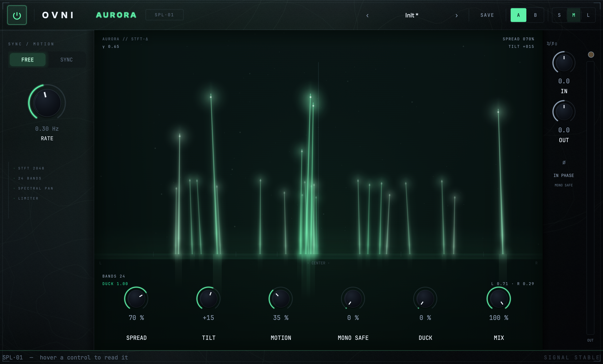Image resolution: width=603 pixels, height=364 pixels.
Task: Click the L 0.71 · R 0.29 readout
Action: 513,284
